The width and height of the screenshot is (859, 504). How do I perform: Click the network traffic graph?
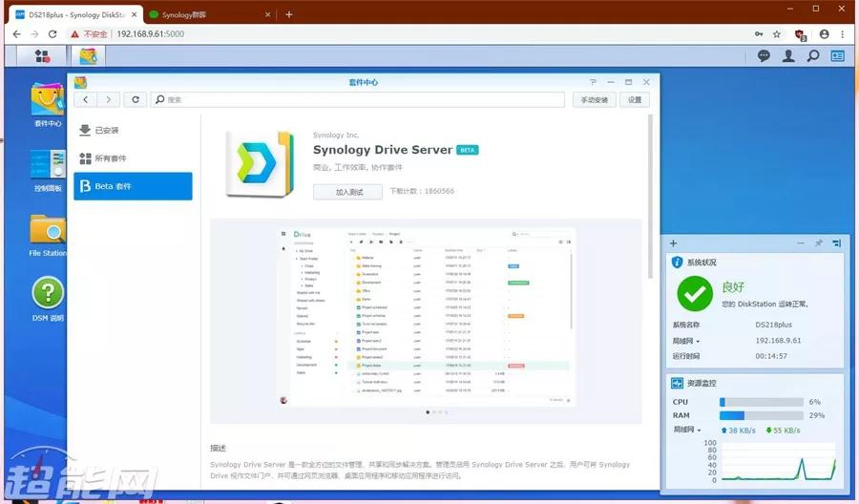pos(779,461)
